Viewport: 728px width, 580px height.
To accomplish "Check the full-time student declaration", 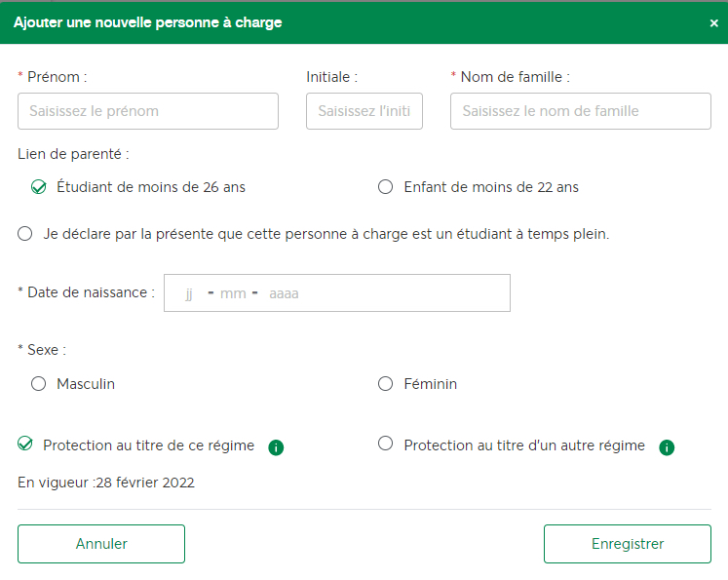I will coord(25,233).
